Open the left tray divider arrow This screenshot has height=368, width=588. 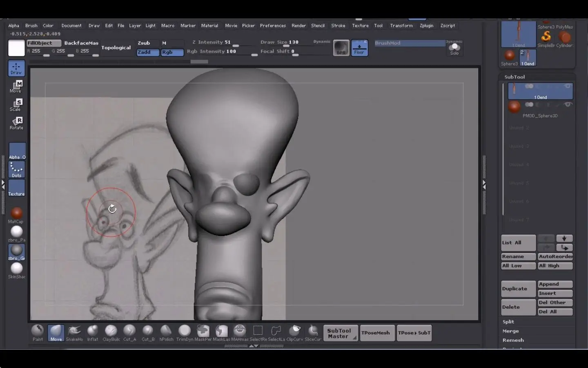(x=3, y=185)
